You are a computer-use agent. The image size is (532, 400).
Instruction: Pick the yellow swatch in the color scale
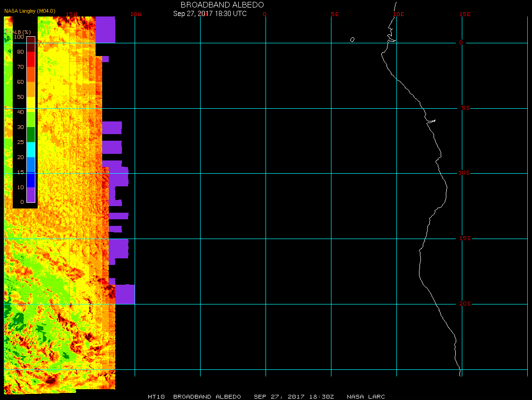(31, 104)
